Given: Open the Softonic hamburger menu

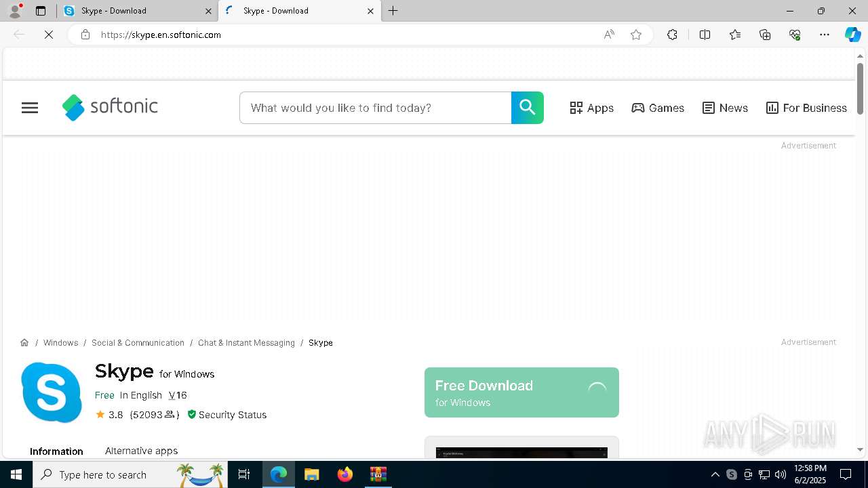Looking at the screenshot, I should click(30, 108).
